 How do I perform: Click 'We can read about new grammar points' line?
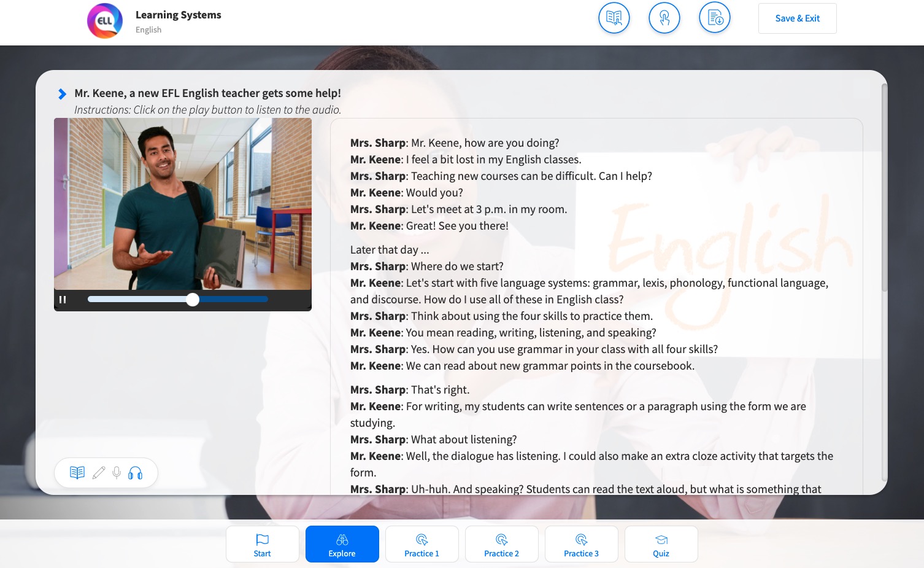click(522, 366)
